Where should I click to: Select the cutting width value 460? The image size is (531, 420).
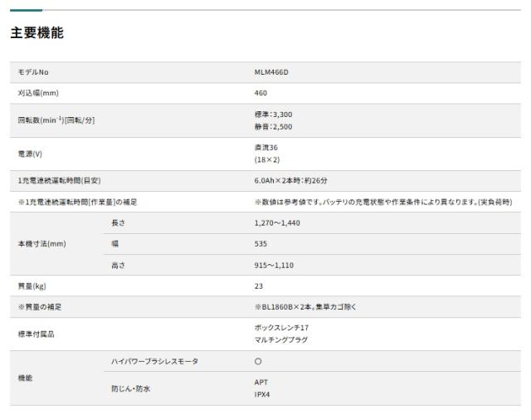coord(261,93)
